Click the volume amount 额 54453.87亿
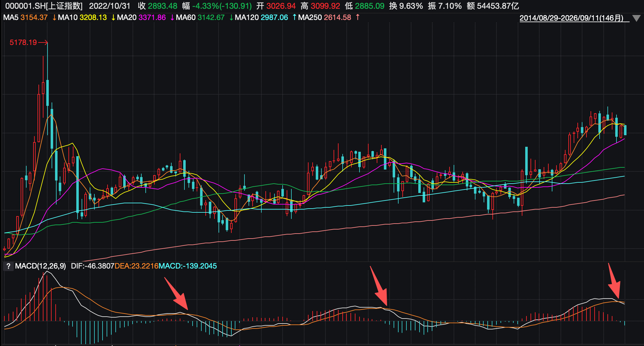 [493, 6]
